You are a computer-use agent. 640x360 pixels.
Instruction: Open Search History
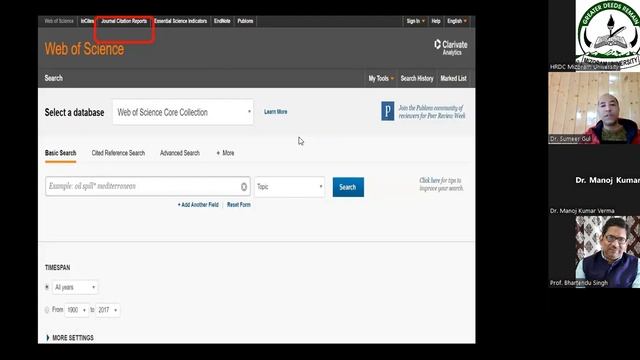[x=417, y=78]
